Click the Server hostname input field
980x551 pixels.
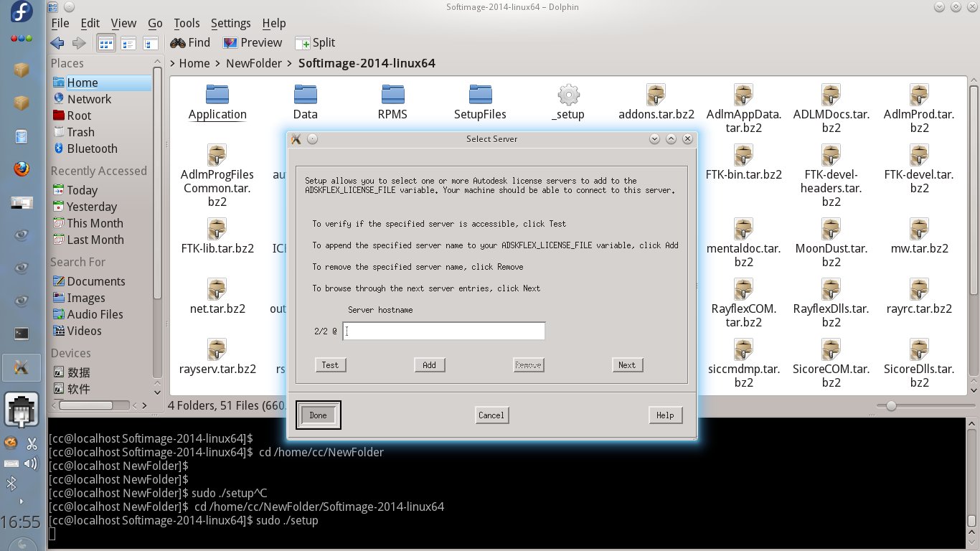444,331
